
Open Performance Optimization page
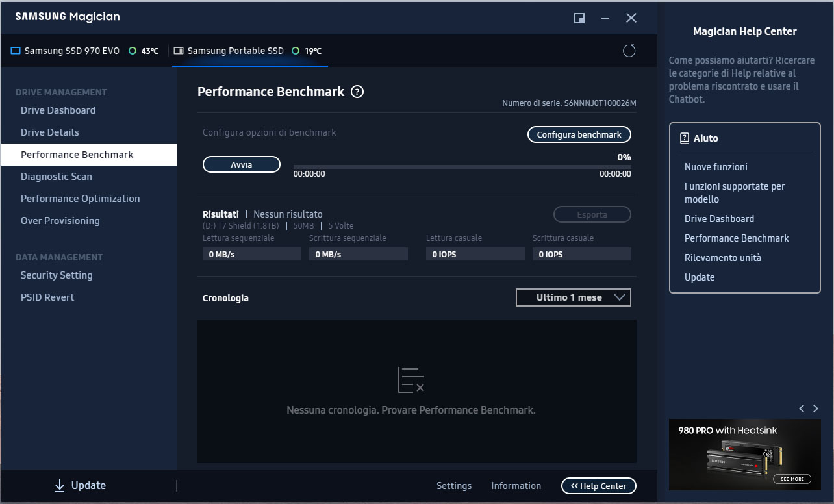tap(80, 199)
